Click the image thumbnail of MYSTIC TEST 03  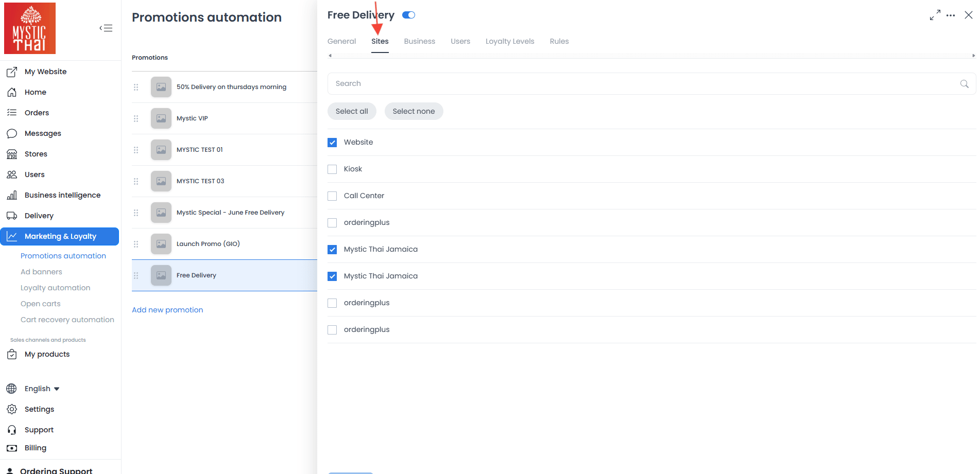pyautogui.click(x=161, y=181)
